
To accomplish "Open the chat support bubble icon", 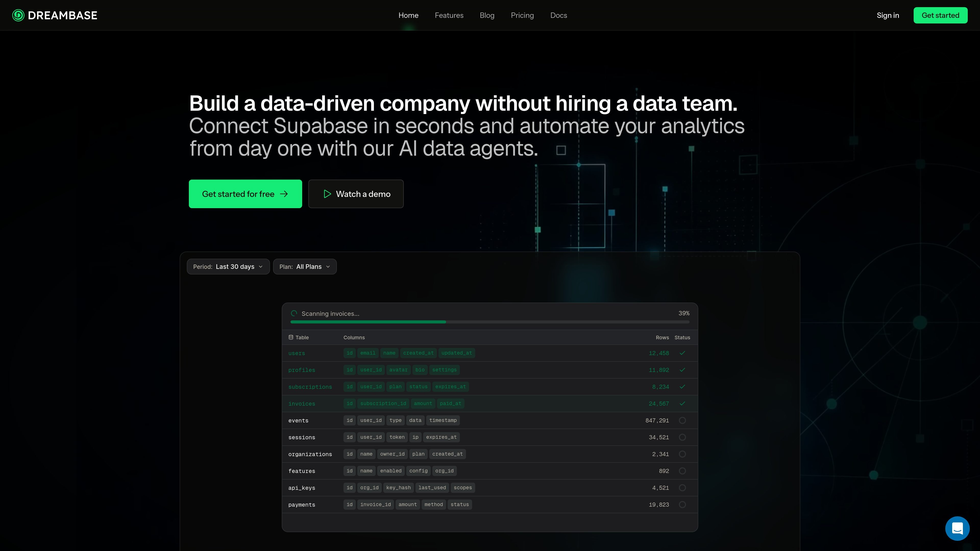I will point(957,528).
